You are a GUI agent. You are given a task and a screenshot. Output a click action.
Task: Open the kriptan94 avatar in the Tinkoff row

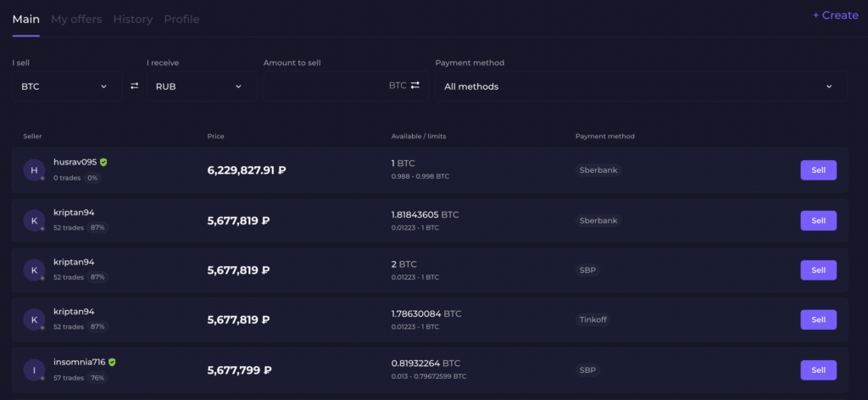coord(34,319)
